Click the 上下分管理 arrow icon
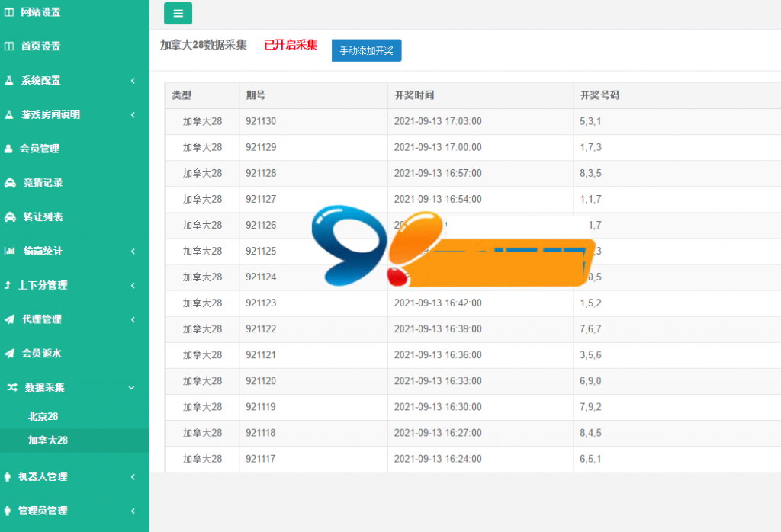 pyautogui.click(x=8, y=285)
